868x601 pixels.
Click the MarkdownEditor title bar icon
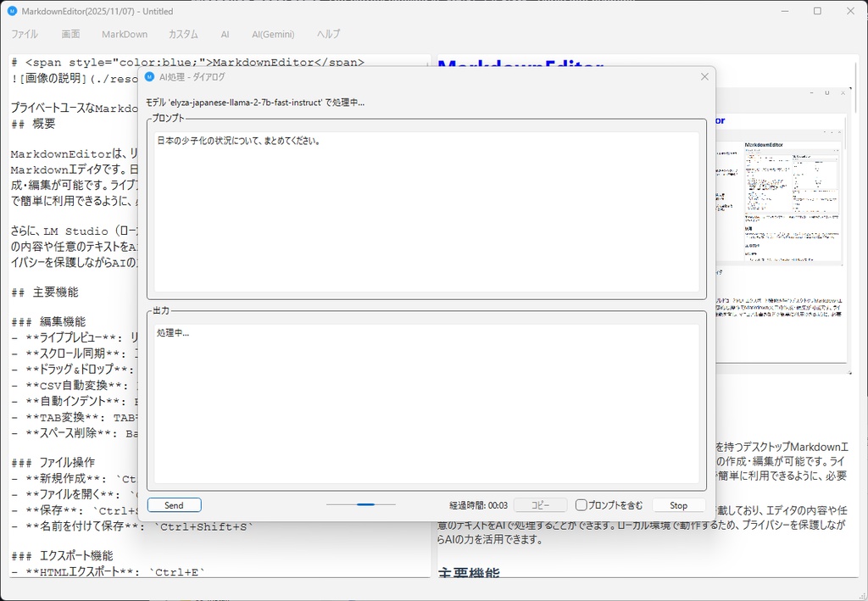click(x=12, y=11)
